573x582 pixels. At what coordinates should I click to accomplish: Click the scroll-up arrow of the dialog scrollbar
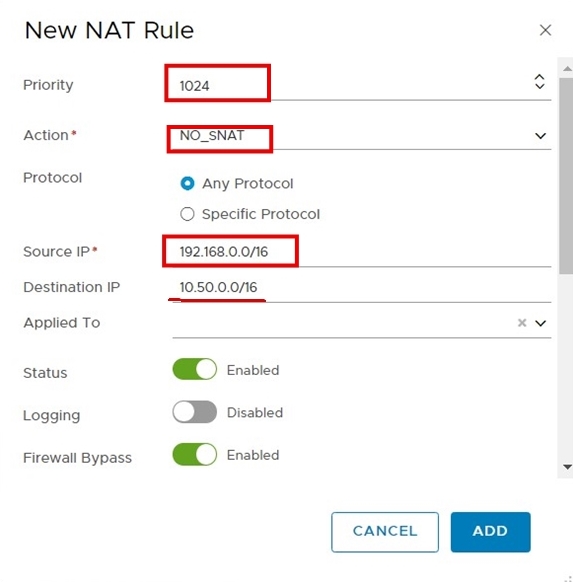[567, 69]
